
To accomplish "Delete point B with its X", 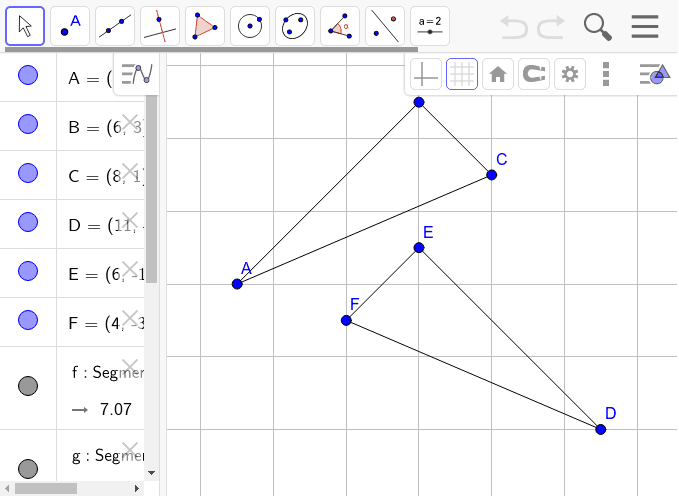I will click(130, 122).
